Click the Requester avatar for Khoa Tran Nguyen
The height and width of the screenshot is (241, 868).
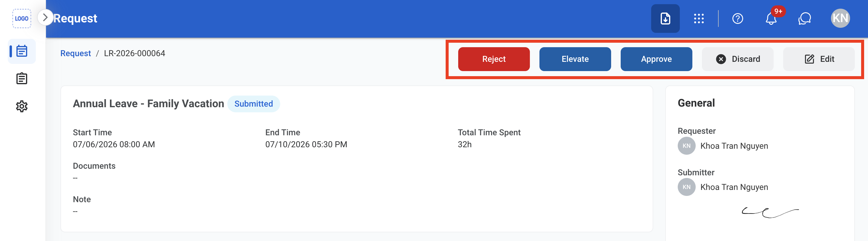click(686, 146)
